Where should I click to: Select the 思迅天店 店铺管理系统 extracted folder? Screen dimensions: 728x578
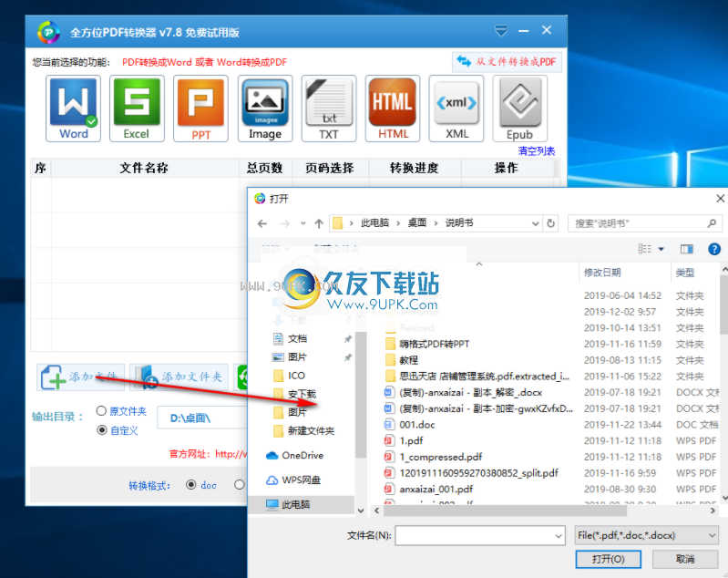pos(484,377)
